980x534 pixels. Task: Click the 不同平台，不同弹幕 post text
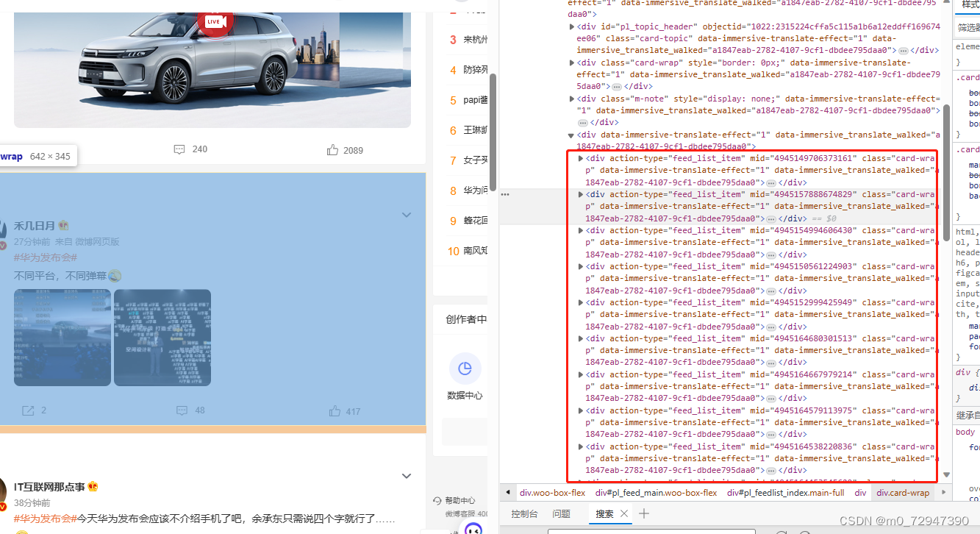(60, 276)
